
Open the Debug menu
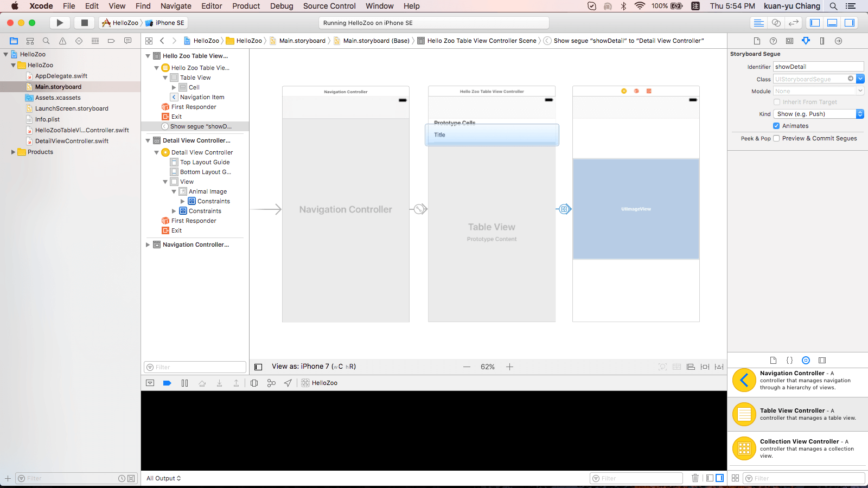(x=282, y=6)
